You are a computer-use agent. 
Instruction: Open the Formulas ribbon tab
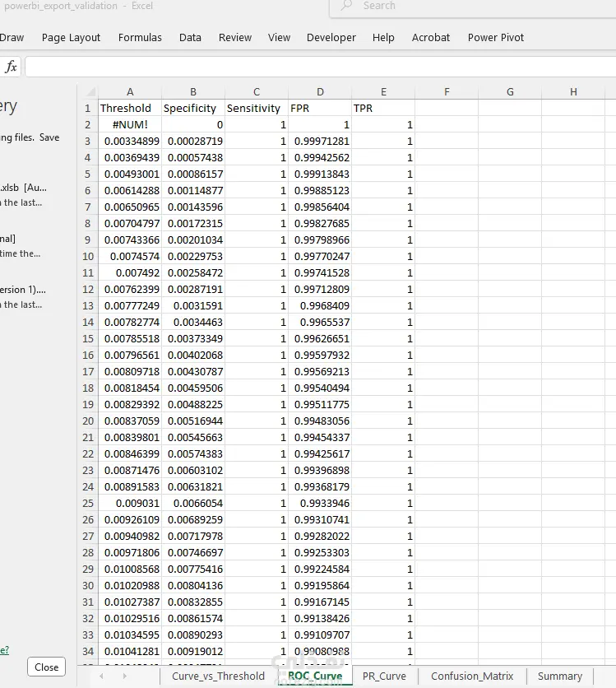coord(140,37)
